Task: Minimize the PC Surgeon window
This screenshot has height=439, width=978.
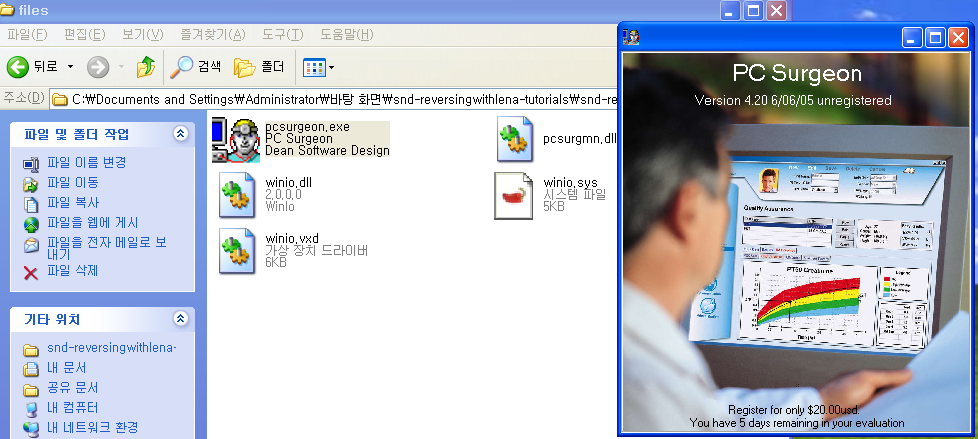Action: [x=912, y=38]
